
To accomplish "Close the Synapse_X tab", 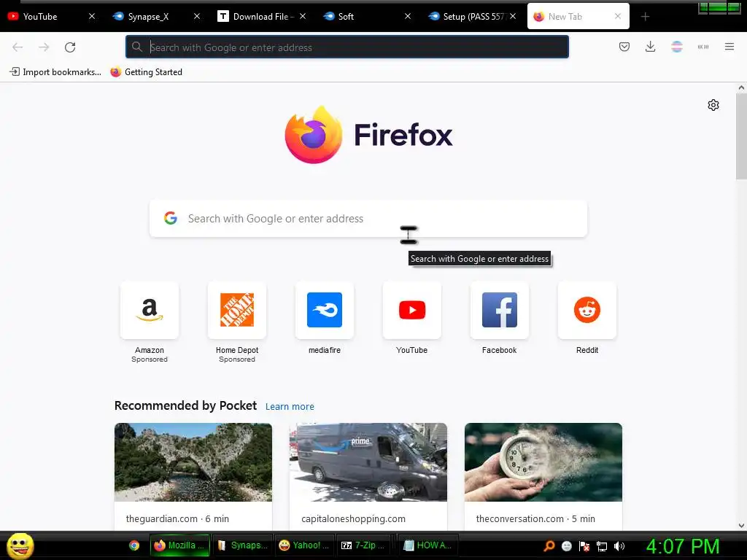I will (x=197, y=16).
